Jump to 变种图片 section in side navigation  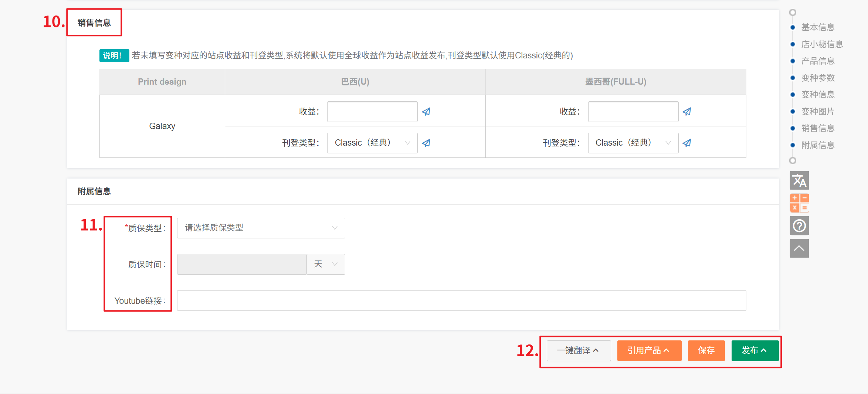click(x=817, y=112)
